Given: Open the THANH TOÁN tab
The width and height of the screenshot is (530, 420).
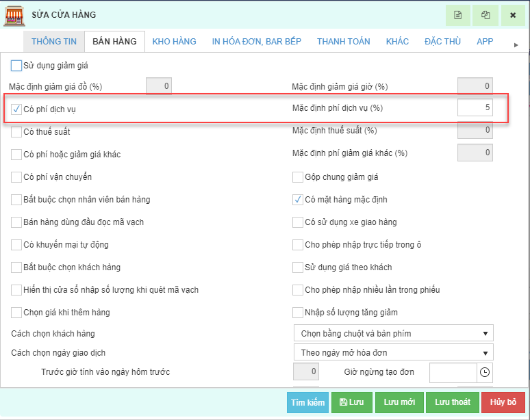Looking at the screenshot, I should point(343,42).
